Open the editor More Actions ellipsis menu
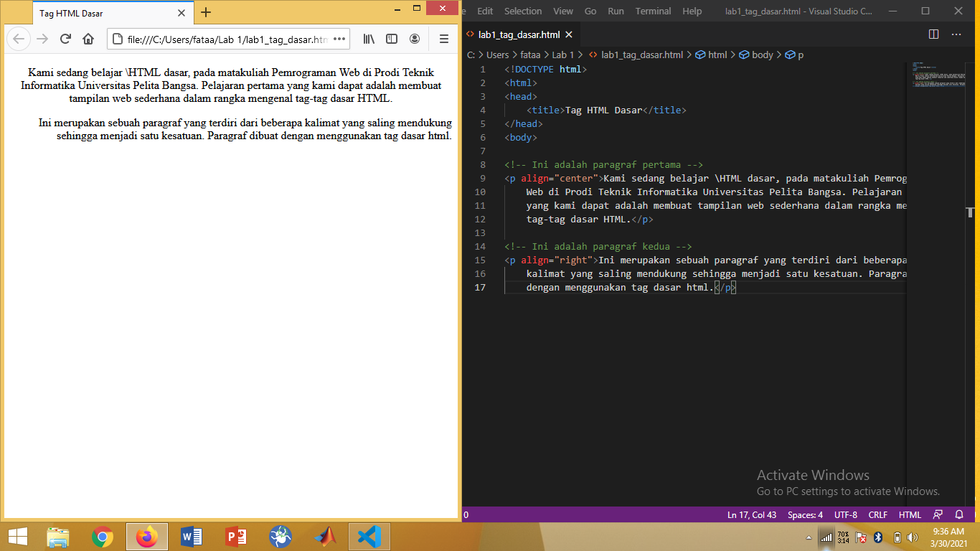Image resolution: width=980 pixels, height=551 pixels. tap(956, 34)
